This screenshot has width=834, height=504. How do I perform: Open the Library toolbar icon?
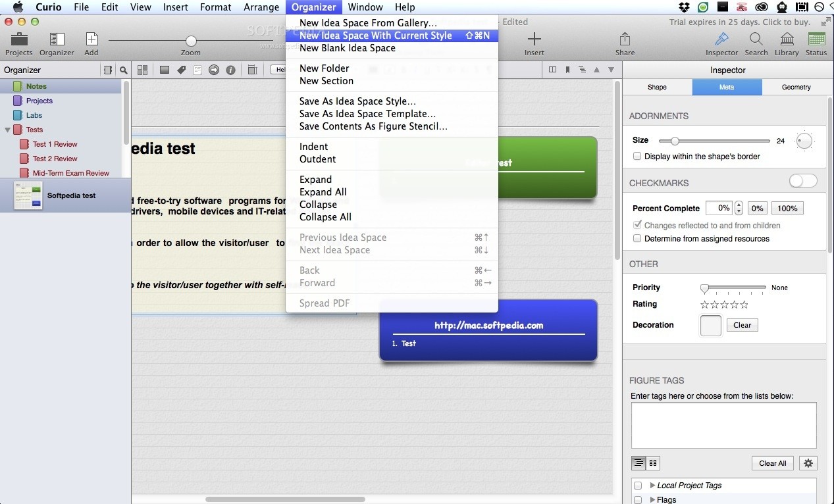(787, 43)
